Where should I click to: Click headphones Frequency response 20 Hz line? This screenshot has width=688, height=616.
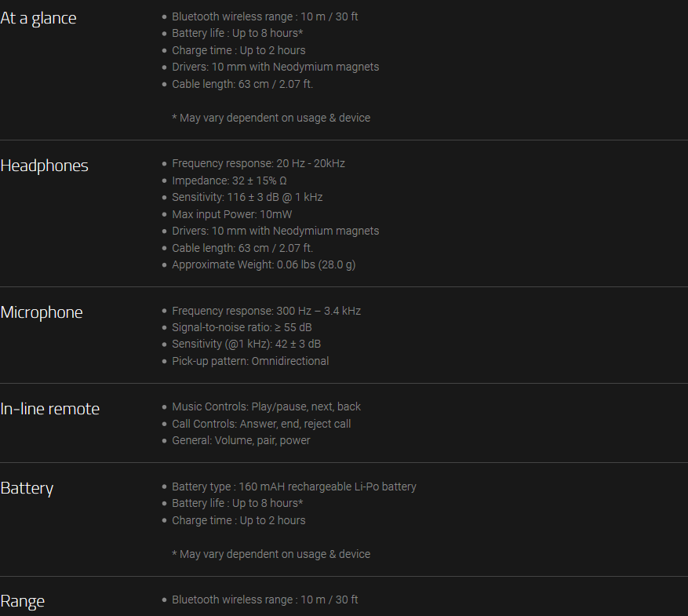258,164
